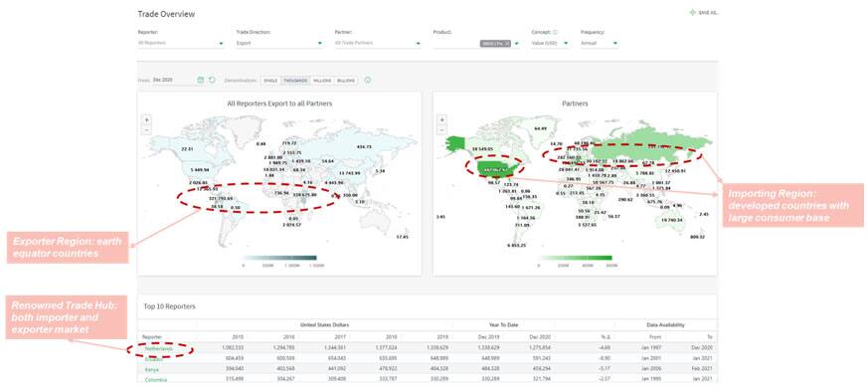Click the Concept info icon
868x392 pixels.
coord(555,32)
